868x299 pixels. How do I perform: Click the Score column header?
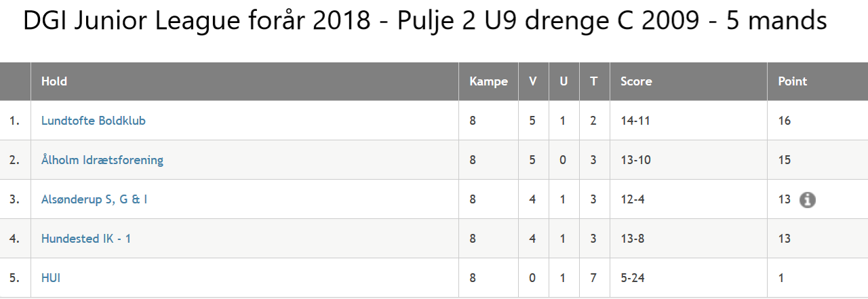pos(636,81)
